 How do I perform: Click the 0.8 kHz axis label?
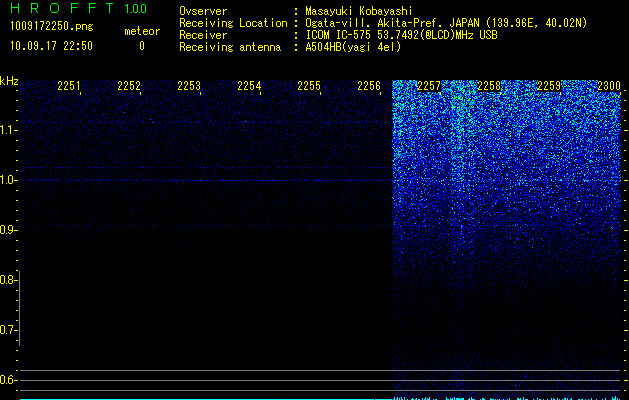coord(7,280)
